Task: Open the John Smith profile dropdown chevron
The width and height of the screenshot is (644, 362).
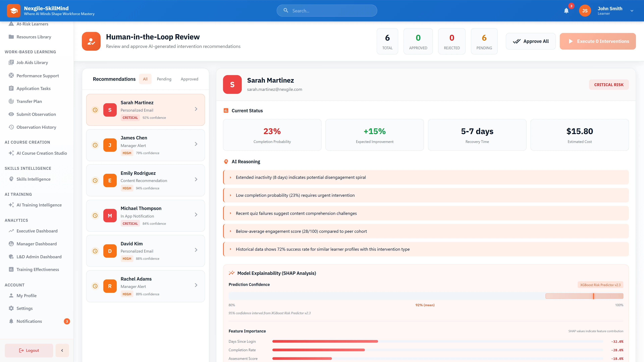Action: pos(632,11)
